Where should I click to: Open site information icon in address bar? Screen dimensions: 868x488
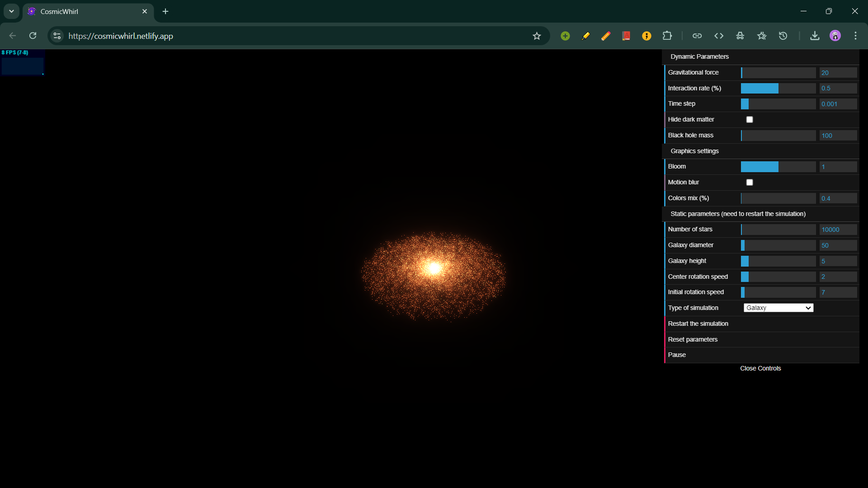(57, 36)
